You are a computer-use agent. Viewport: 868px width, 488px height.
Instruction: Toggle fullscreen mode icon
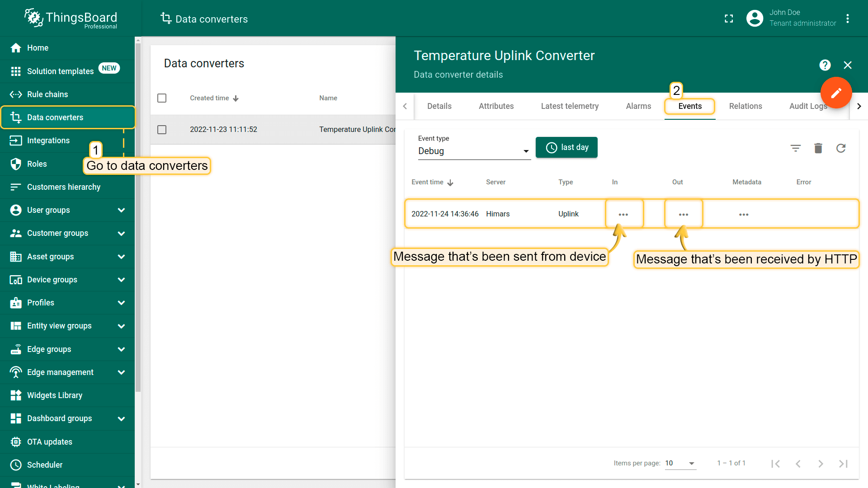coord(728,19)
